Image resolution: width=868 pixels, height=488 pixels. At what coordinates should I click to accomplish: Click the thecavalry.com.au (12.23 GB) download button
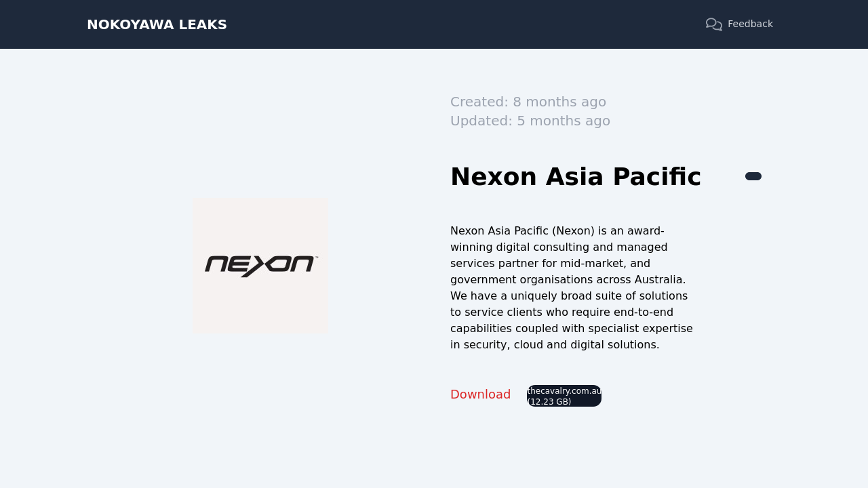click(564, 396)
